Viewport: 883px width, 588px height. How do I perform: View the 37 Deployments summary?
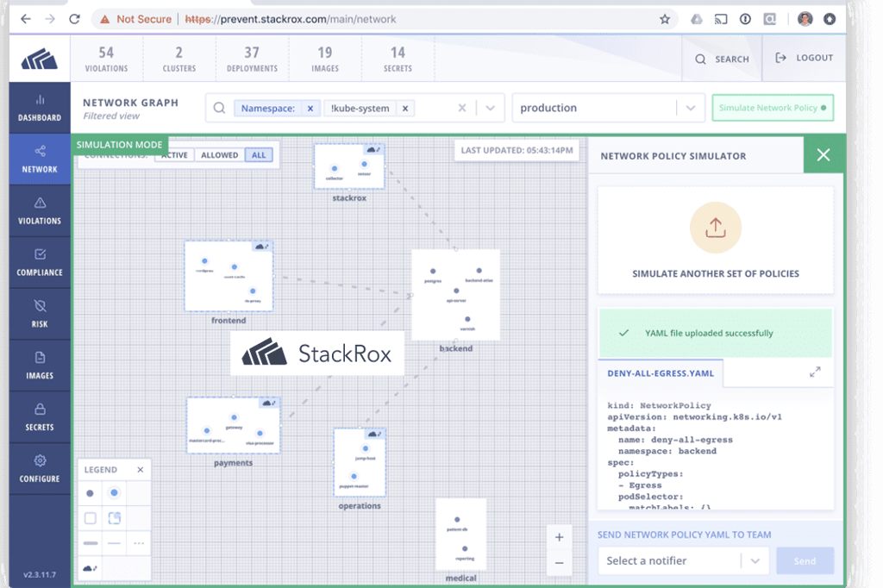[x=252, y=59]
